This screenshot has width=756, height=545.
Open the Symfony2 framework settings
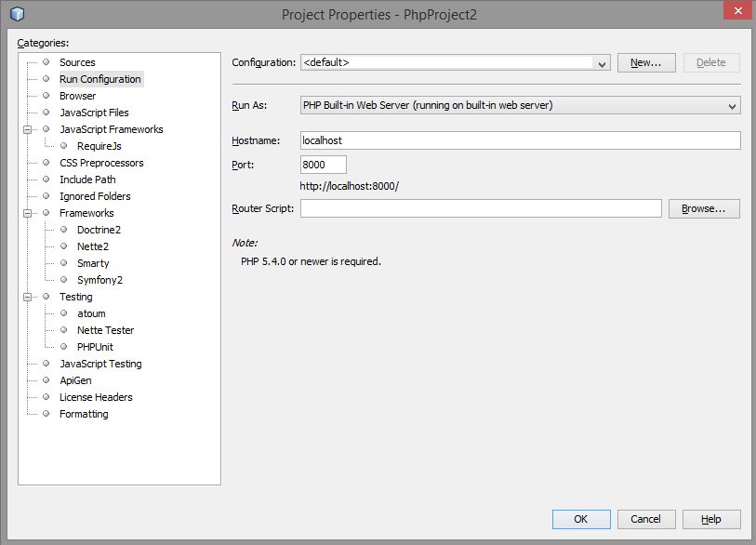pyautogui.click(x=99, y=280)
